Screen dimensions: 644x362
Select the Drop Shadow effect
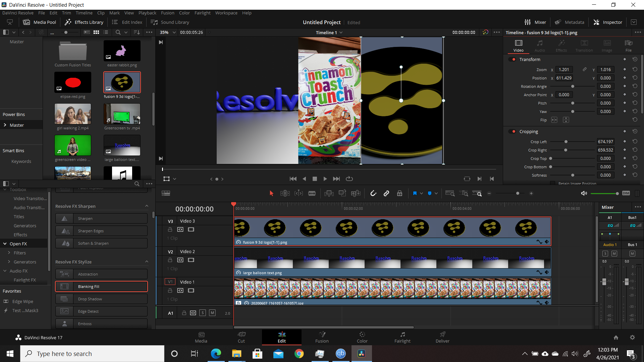(101, 299)
